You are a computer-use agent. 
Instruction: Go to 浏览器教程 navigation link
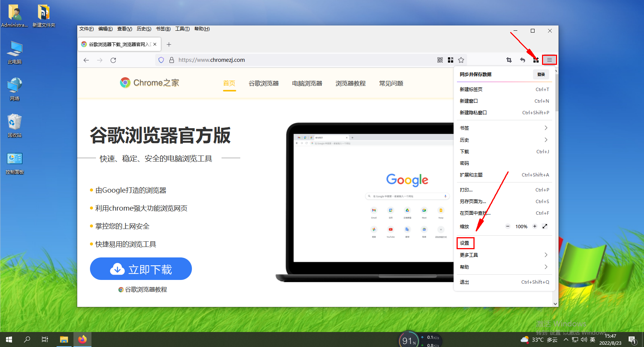[x=351, y=83]
